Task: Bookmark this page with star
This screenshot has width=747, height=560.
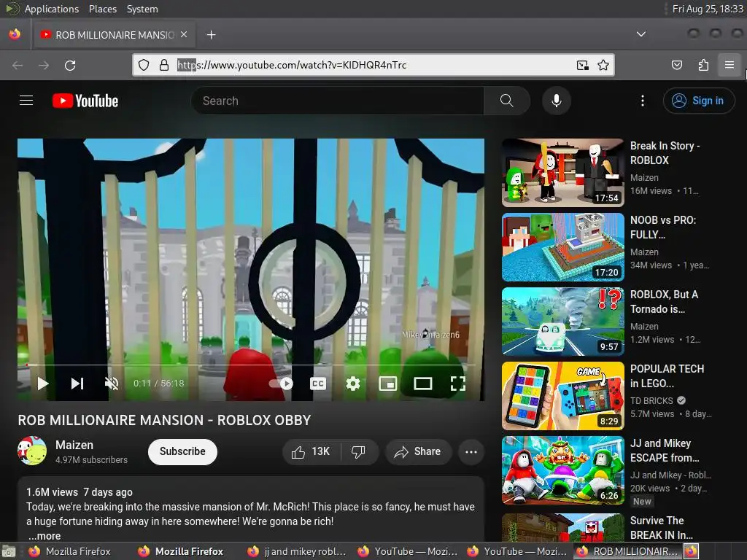Action: tap(603, 65)
